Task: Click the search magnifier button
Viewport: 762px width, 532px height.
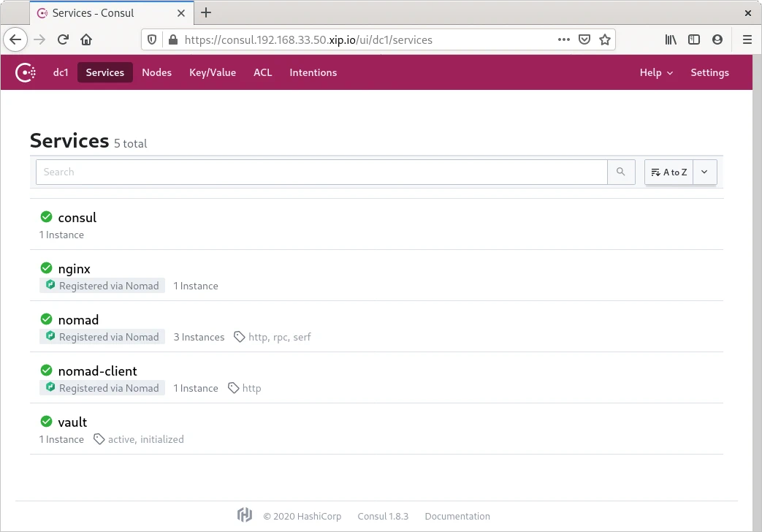Action: (620, 172)
